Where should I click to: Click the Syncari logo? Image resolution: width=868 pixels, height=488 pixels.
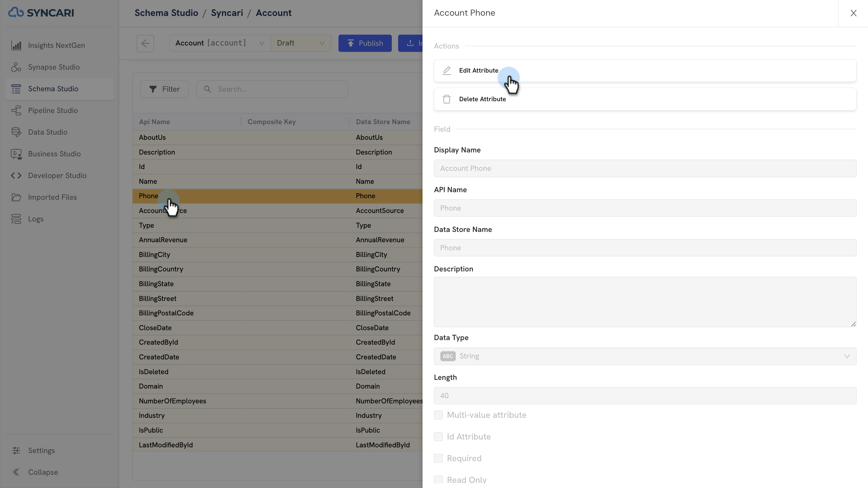click(x=41, y=12)
